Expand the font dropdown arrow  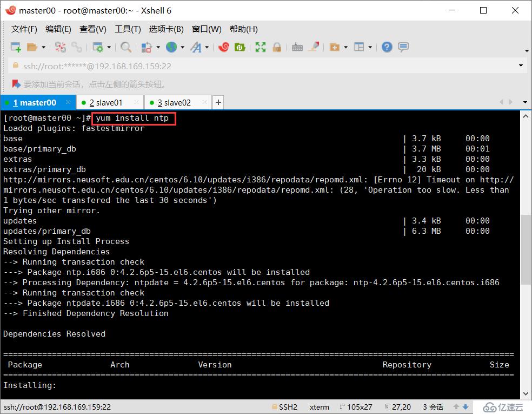click(207, 47)
